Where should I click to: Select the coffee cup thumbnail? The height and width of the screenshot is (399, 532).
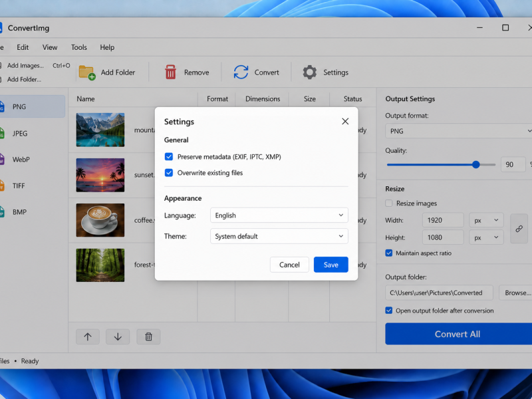[100, 220]
